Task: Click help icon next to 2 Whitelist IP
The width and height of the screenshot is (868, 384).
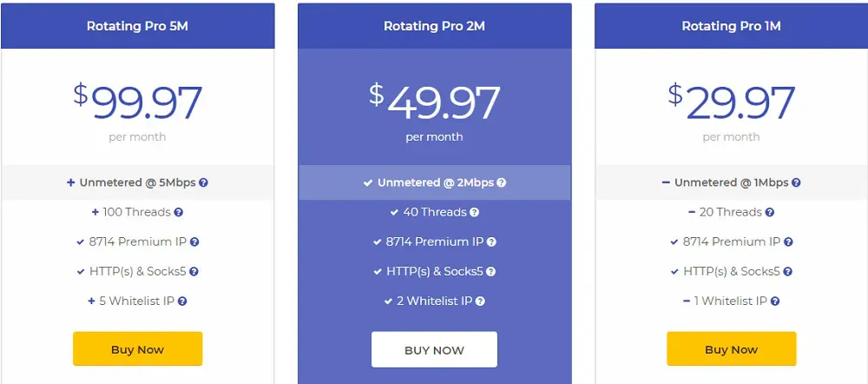Action: (480, 301)
